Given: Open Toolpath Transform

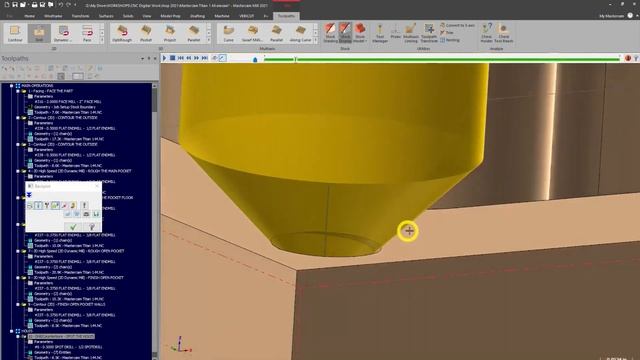Looking at the screenshot, I should [x=429, y=33].
